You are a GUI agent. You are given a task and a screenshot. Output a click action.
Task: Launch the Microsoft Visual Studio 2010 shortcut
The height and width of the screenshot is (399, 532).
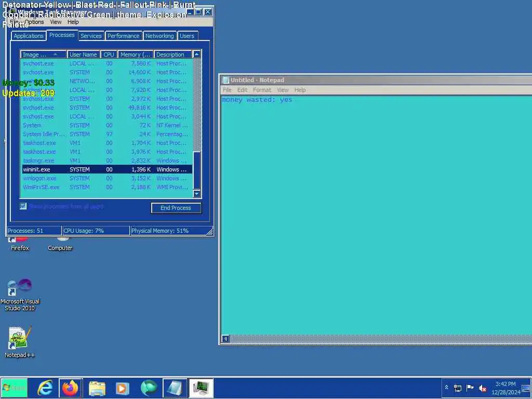pyautogui.click(x=20, y=295)
